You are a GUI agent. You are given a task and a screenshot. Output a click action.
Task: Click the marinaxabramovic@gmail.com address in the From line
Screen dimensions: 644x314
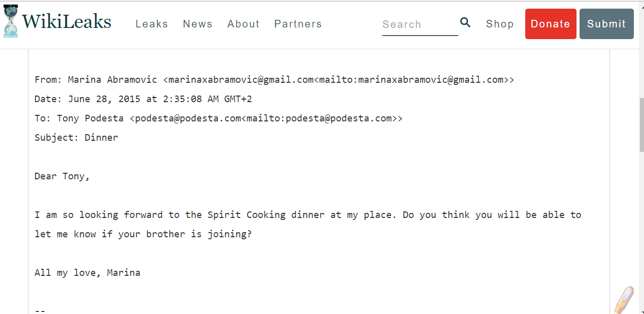click(x=241, y=80)
